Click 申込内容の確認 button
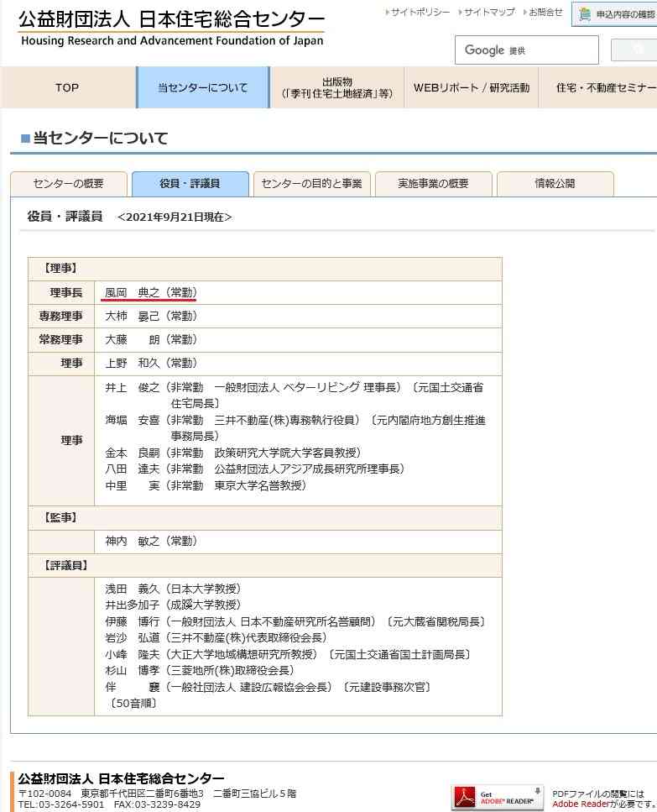Image resolution: width=657 pixels, height=812 pixels. point(614,14)
